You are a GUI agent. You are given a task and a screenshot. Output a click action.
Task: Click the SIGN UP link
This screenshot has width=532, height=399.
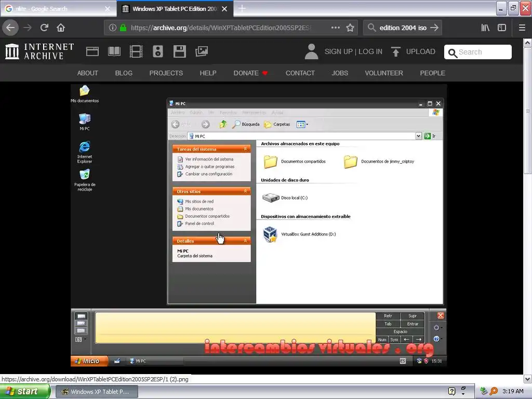[x=339, y=51]
